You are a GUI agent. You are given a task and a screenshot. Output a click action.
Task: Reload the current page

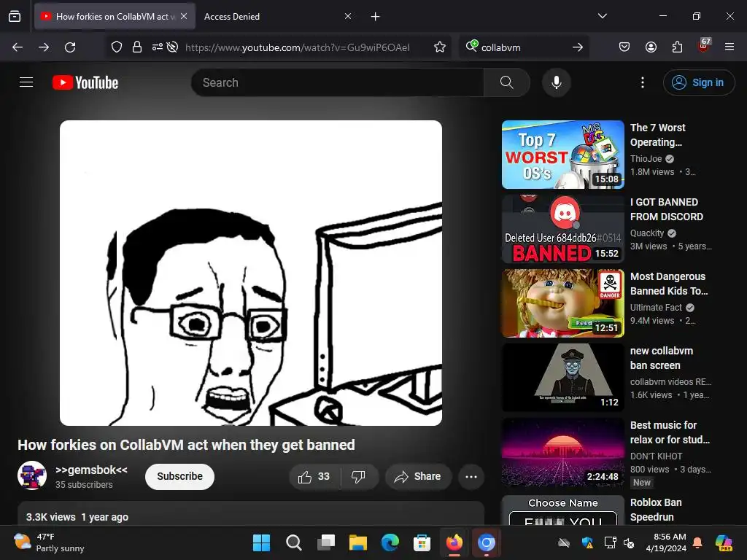[x=70, y=47]
